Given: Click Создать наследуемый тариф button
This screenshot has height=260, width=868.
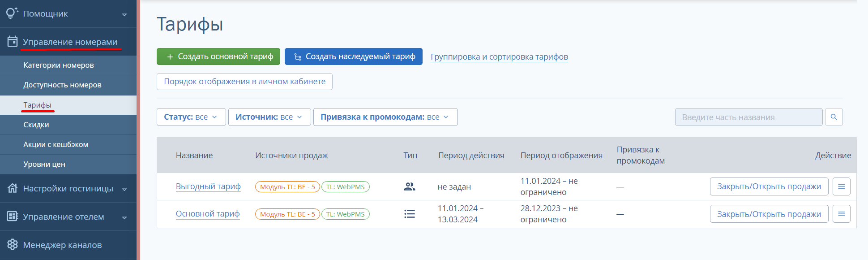Looking at the screenshot, I should 354,56.
